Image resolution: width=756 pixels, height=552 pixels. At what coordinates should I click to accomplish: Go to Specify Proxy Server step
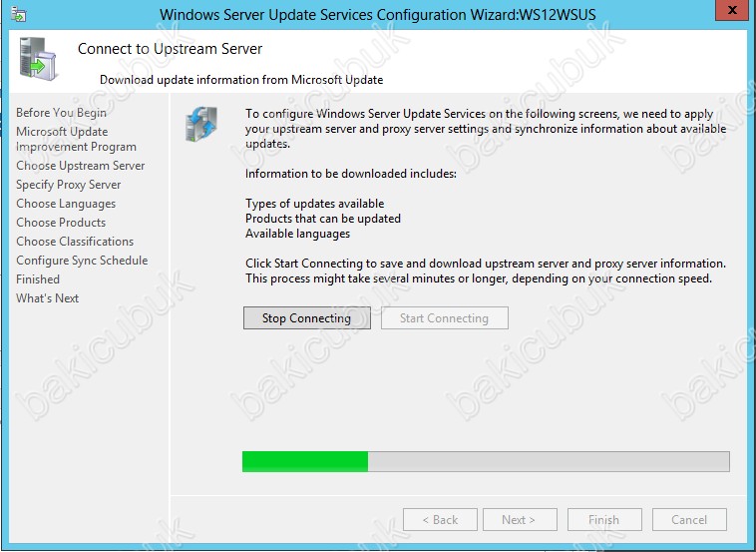tap(69, 185)
